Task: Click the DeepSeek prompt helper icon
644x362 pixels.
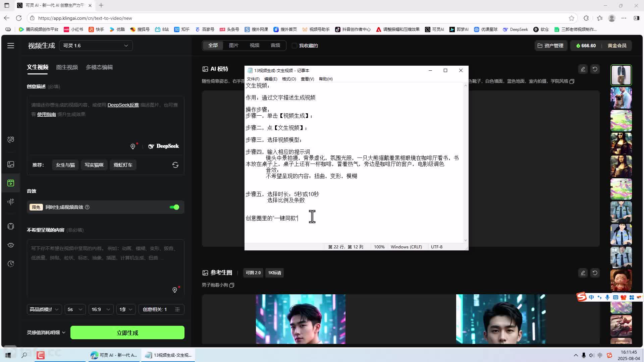Action: [x=164, y=146]
